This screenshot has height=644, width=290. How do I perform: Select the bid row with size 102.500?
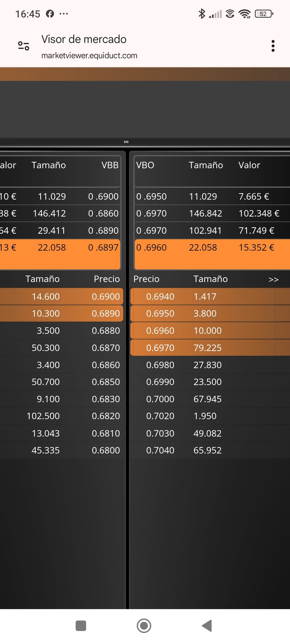61,416
